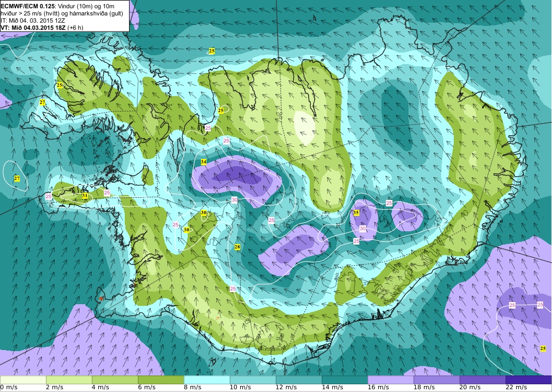Click the yellow maximum gust label 34
Viewport: 552px width, 392px height.
point(204,162)
